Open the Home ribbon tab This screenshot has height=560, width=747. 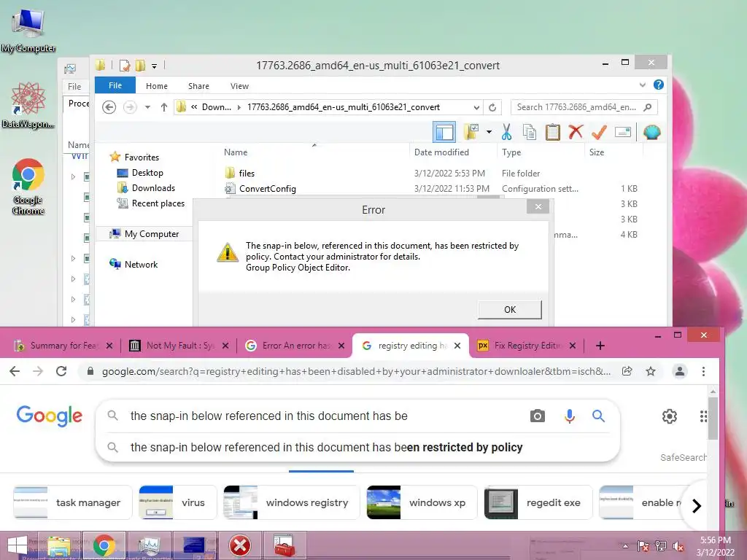click(156, 86)
